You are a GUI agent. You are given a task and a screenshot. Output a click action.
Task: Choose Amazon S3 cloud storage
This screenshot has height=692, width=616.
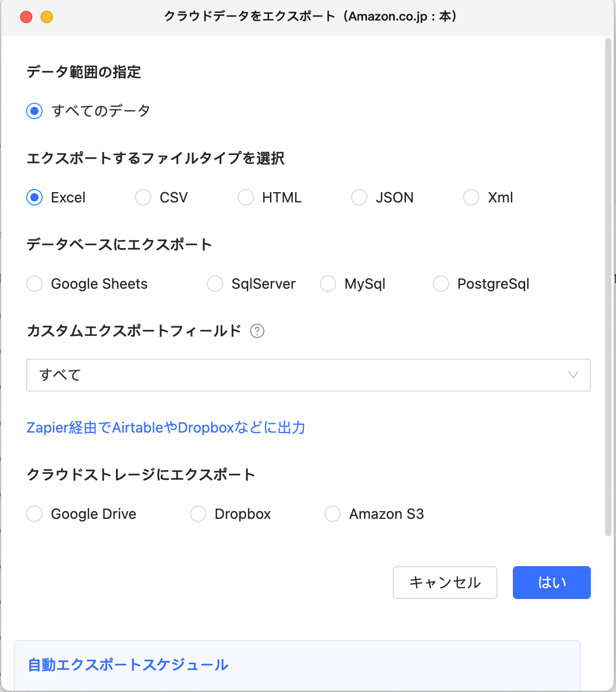point(333,514)
